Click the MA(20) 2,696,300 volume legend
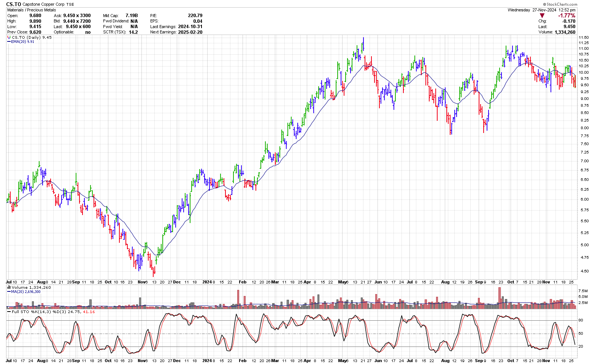595x364 pixels. [x=24, y=292]
